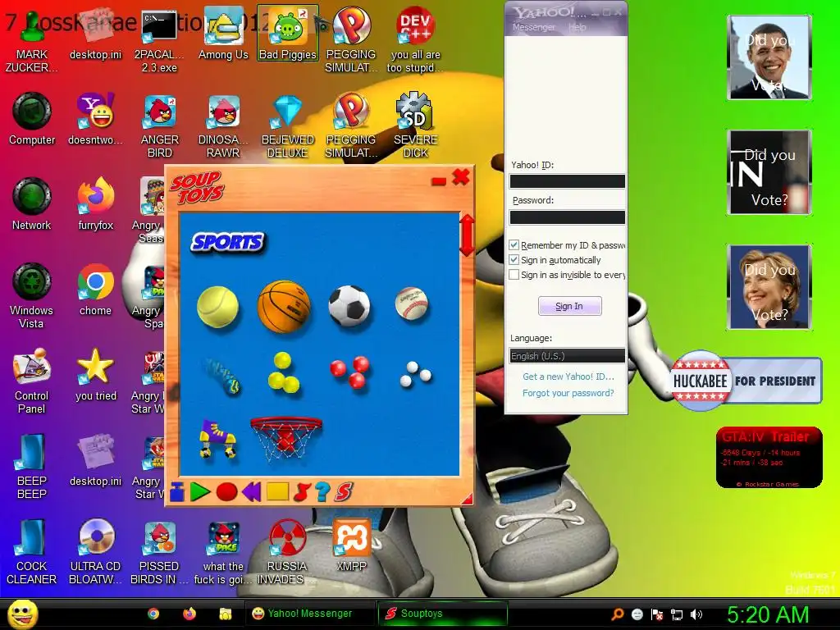
Task: Click the green play button in Soup Toys
Action: click(200, 491)
